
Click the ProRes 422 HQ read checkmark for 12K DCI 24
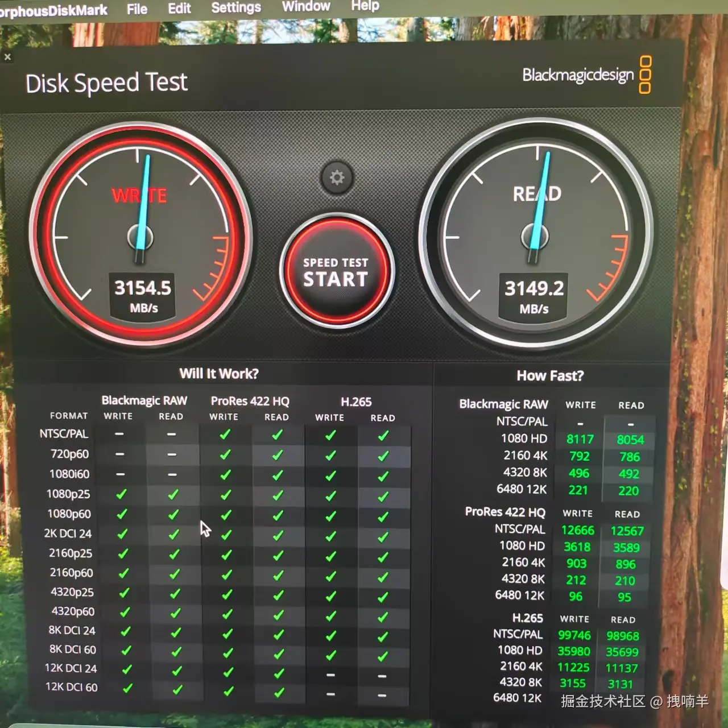tap(279, 673)
